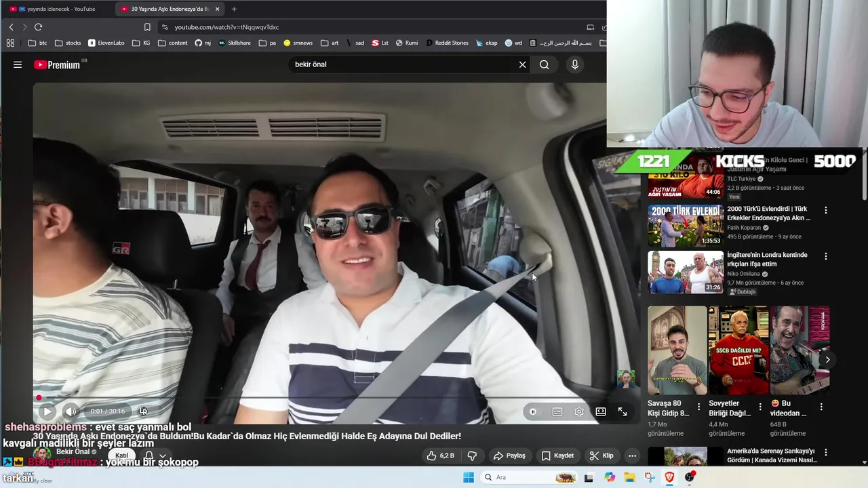Open the Bekir Önal channel link
The width and height of the screenshot is (868, 488).
(73, 451)
